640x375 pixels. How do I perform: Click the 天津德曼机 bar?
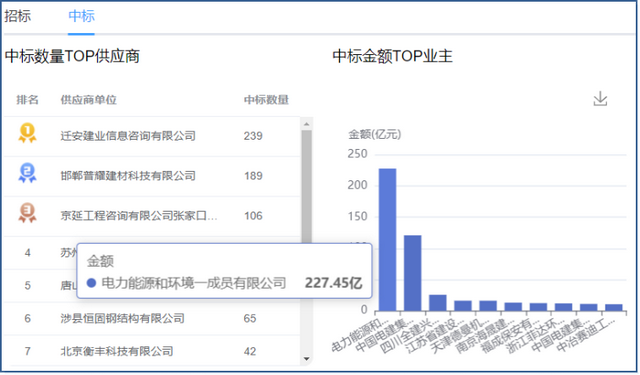[x=488, y=306]
